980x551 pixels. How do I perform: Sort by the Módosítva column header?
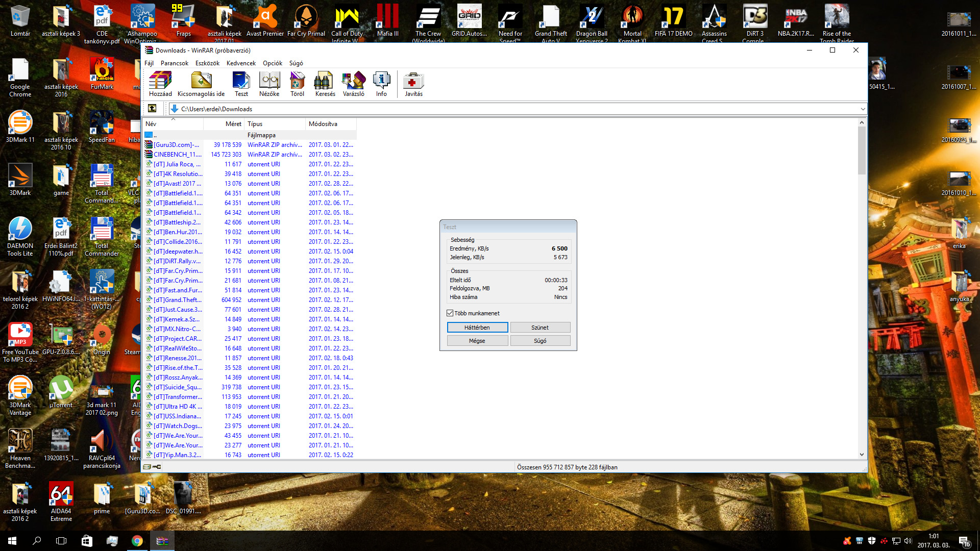coord(331,124)
